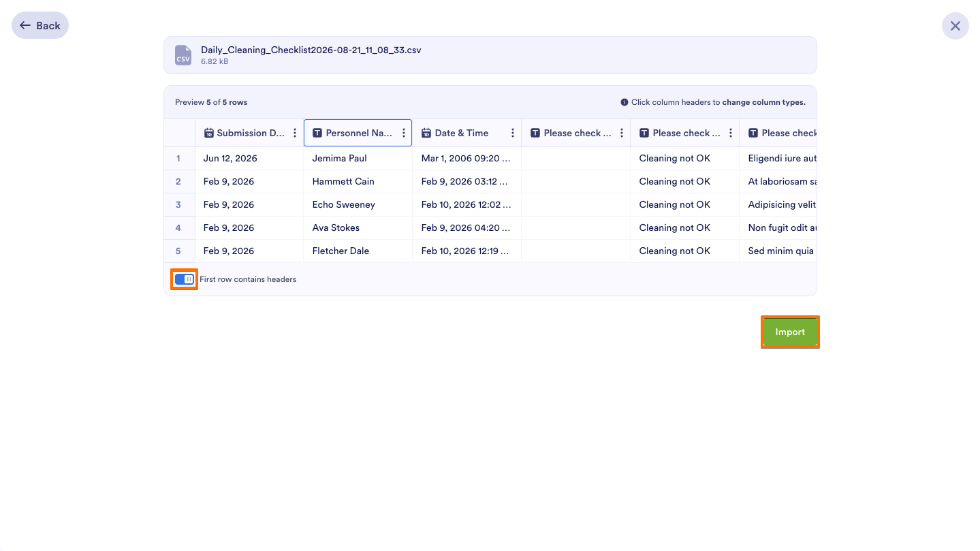980x551 pixels.
Task: Click cell Feb 9, 2026 03:12
Action: tap(467, 181)
